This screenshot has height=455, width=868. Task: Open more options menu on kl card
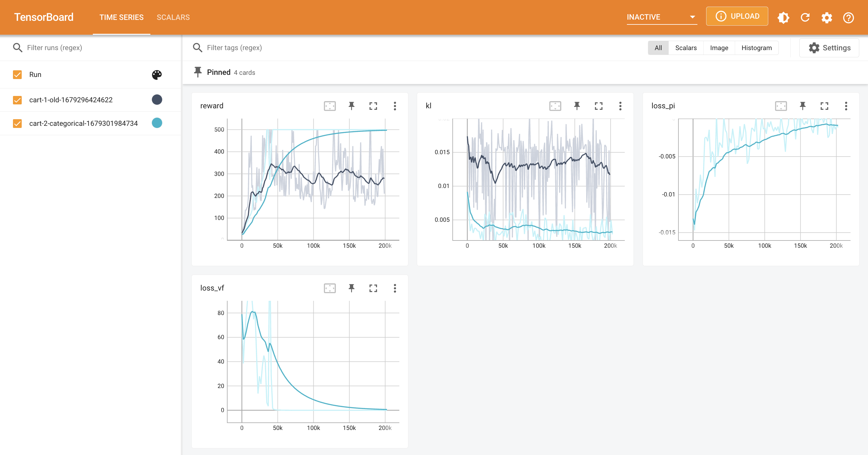coord(620,106)
